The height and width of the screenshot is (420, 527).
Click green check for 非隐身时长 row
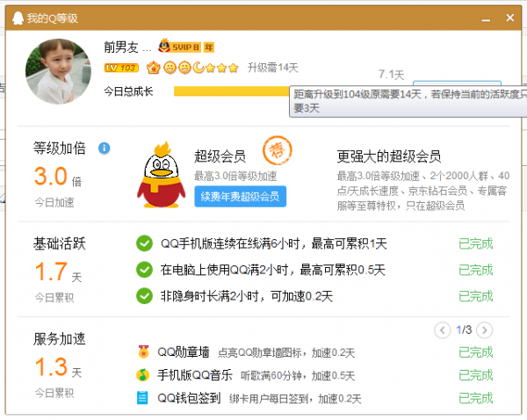click(145, 296)
